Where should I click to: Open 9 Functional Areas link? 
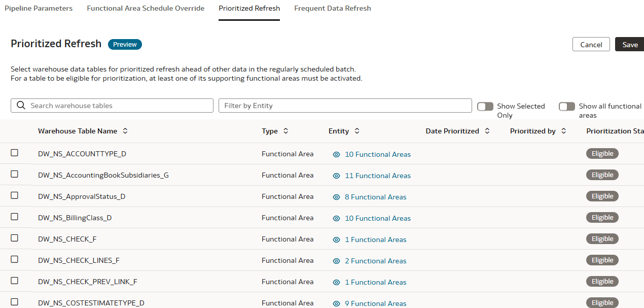(376, 303)
